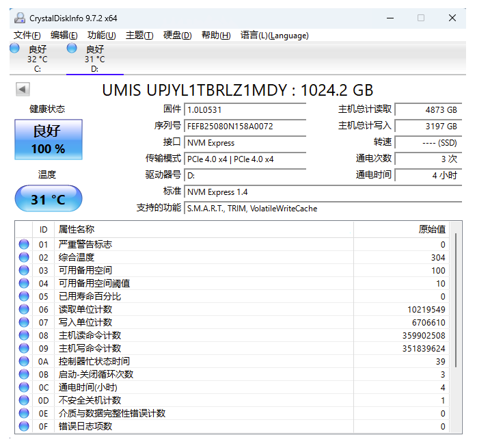Click status orb of attribute 0D 不安全关机计数

(x=24, y=400)
